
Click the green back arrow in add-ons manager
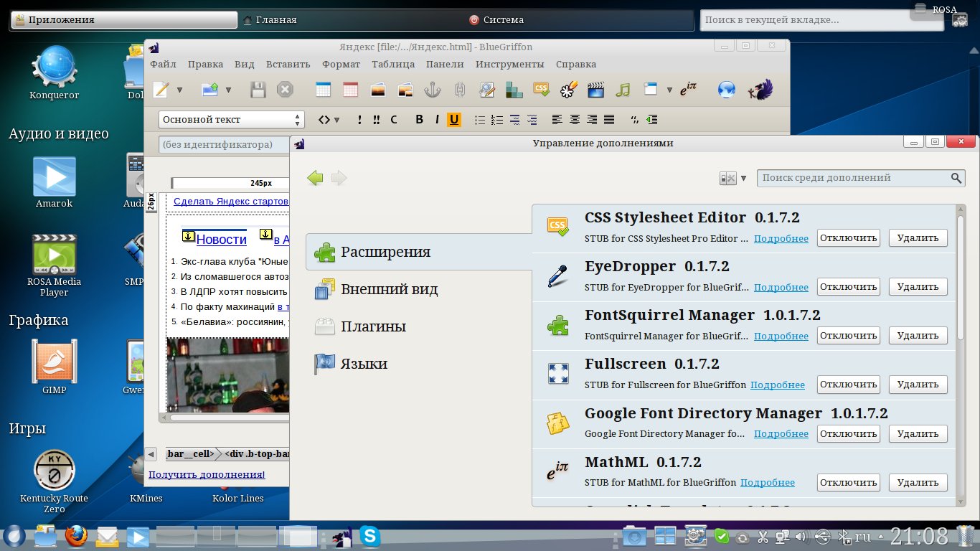pos(315,178)
